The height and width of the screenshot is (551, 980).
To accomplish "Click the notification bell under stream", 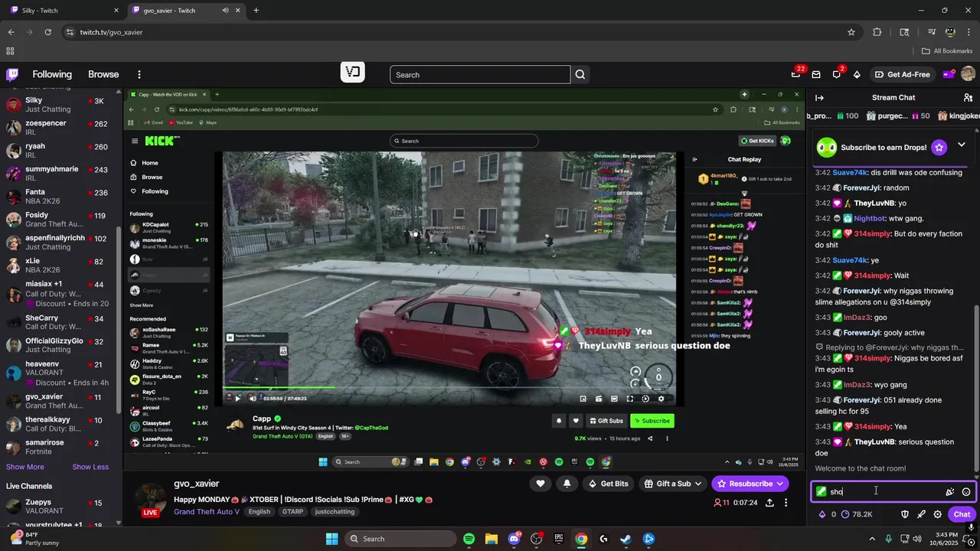I will (x=567, y=484).
